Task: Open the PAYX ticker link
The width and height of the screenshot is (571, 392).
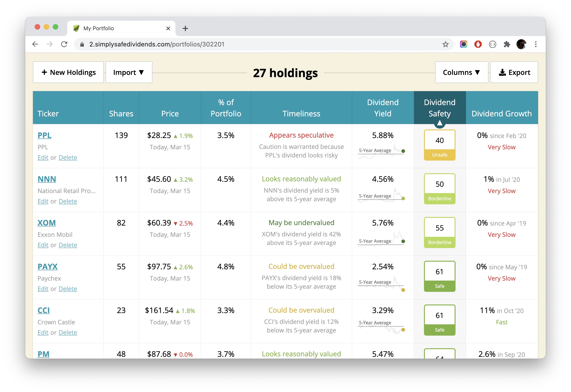Action: 47,267
